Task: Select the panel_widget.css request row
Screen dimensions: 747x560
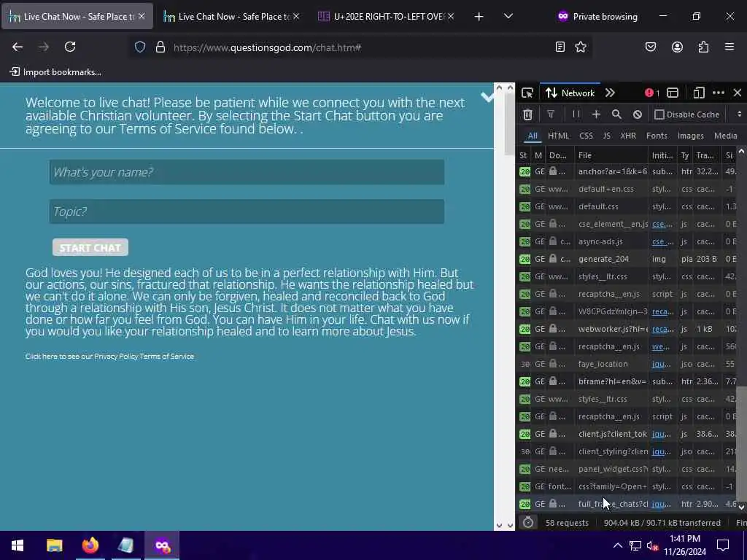Action: click(x=626, y=469)
